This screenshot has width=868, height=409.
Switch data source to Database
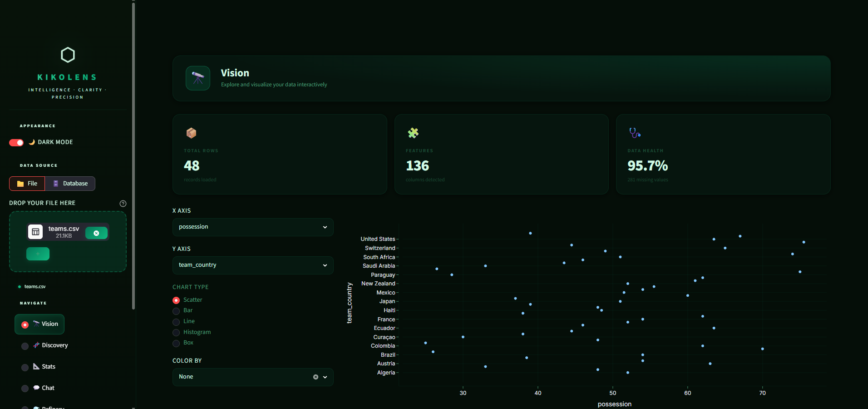[x=70, y=184]
